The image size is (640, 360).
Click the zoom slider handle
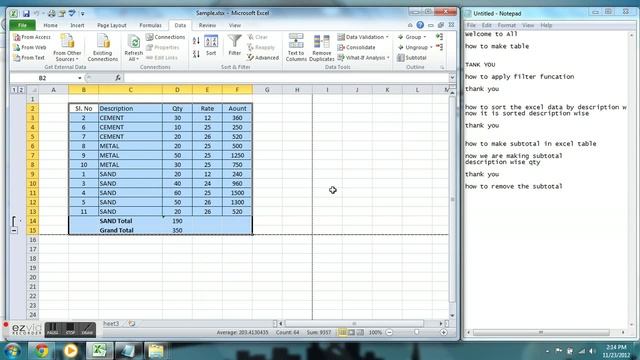point(416,333)
